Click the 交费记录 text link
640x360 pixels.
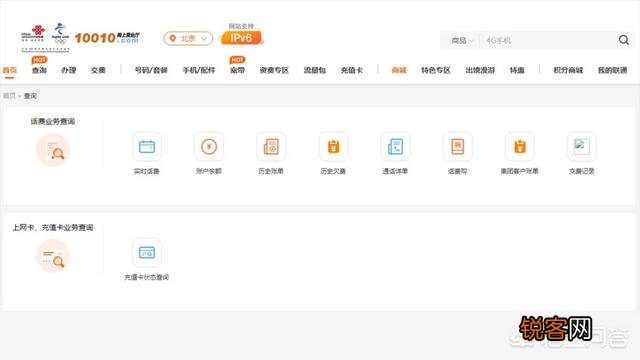pyautogui.click(x=582, y=171)
